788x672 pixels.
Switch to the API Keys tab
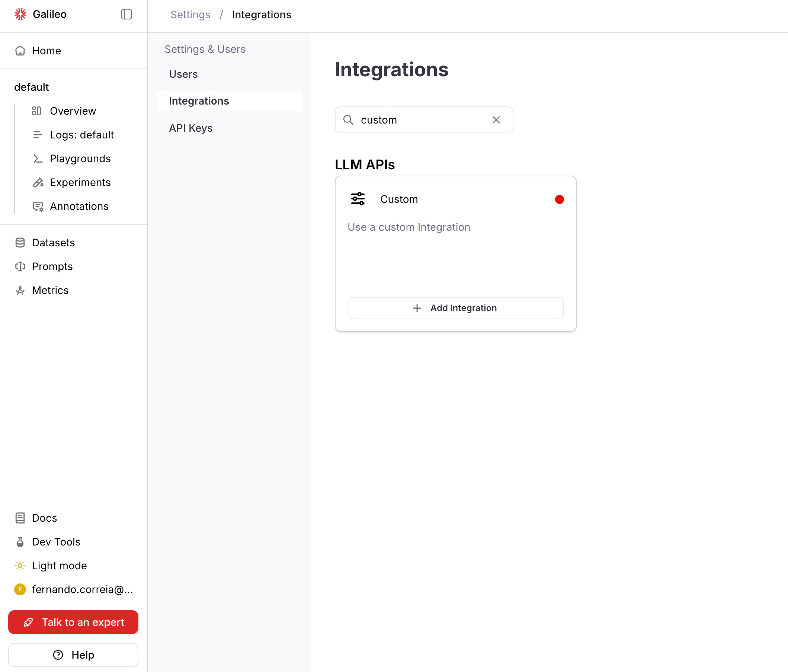(x=190, y=128)
